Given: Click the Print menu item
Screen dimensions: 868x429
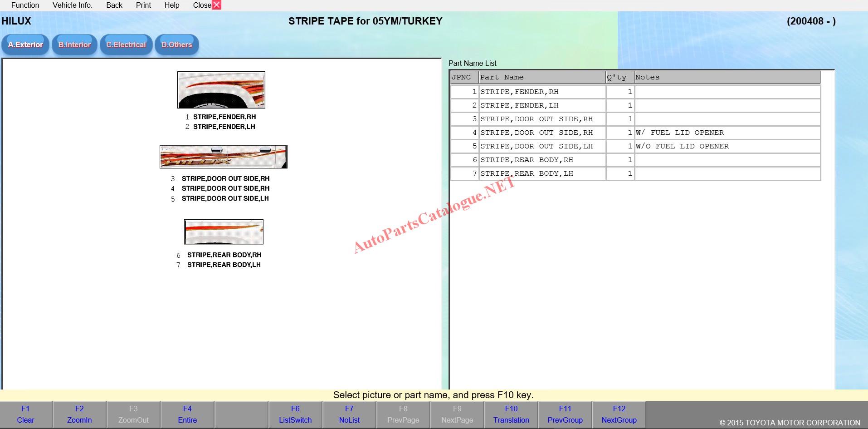Looking at the screenshot, I should 143,5.
